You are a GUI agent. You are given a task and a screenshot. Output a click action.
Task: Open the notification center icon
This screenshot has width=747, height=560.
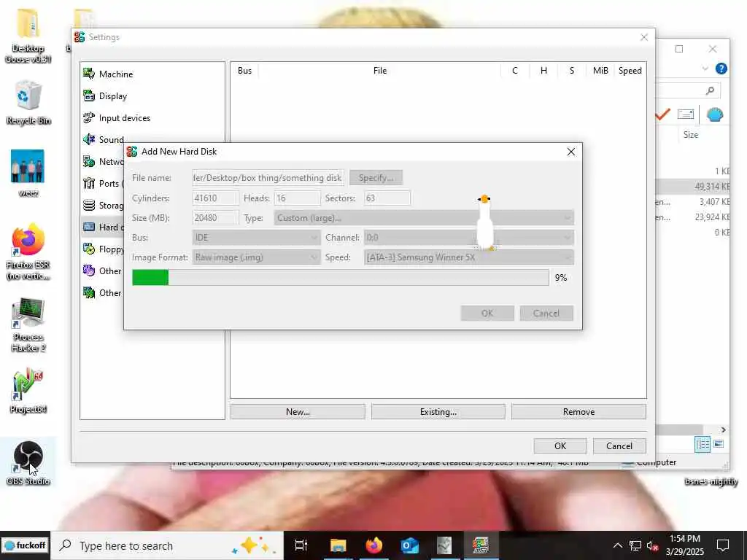click(x=723, y=545)
